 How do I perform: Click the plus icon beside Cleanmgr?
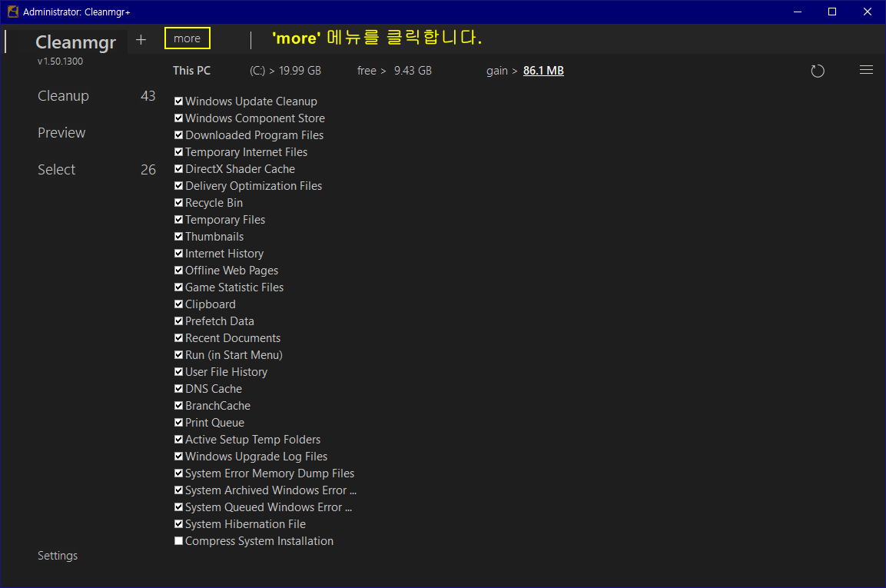pos(141,39)
